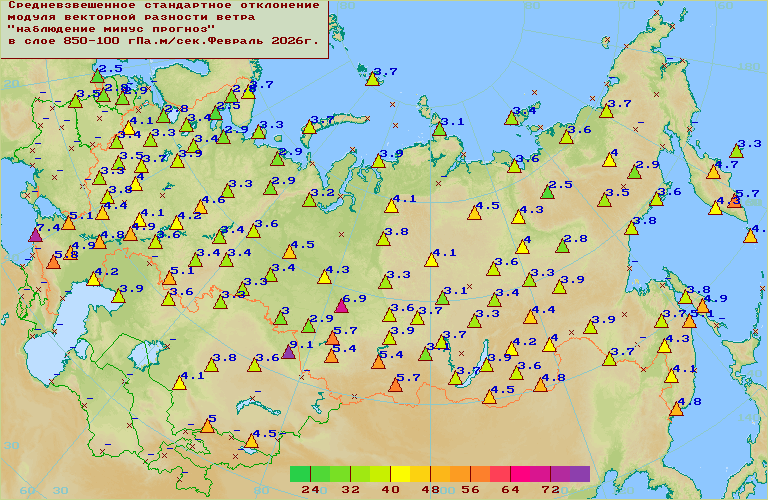The height and width of the screenshot is (500, 768).
Task: Pick the leftmost dark green legend swatch
Action: coord(300,473)
